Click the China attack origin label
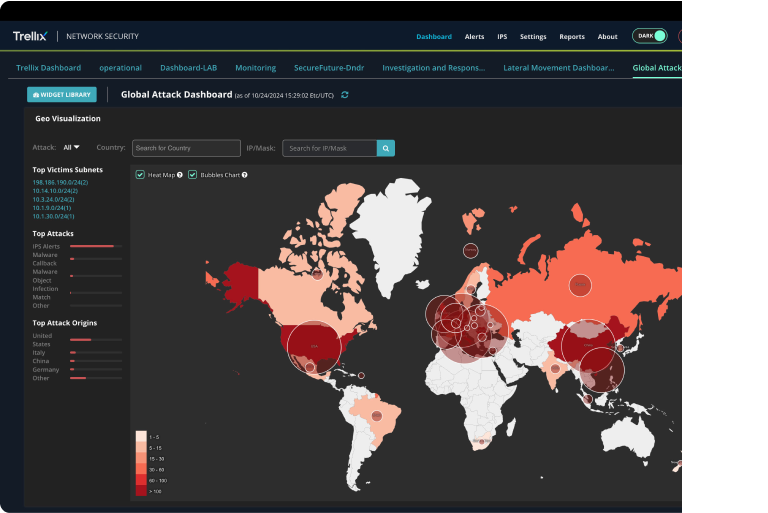The height and width of the screenshot is (513, 768). 41,361
